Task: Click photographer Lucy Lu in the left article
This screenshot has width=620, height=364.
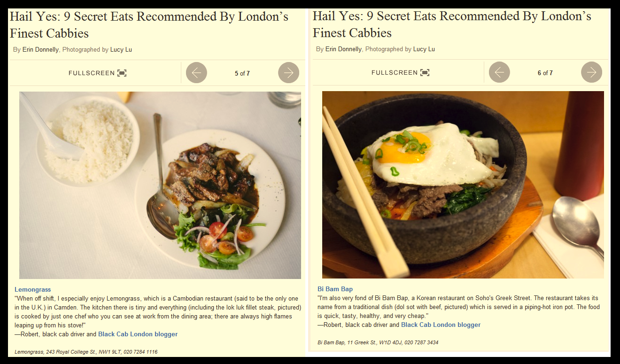Action: pyautogui.click(x=121, y=50)
